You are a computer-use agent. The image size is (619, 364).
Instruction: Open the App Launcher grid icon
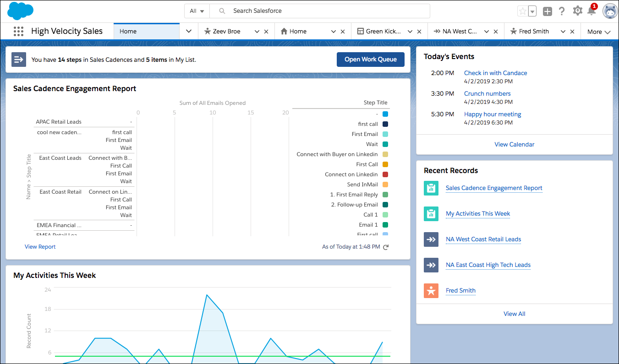[x=18, y=31]
